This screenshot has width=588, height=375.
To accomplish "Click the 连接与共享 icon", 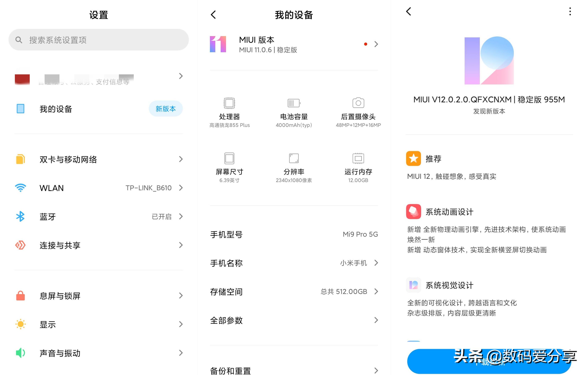I will coord(21,245).
